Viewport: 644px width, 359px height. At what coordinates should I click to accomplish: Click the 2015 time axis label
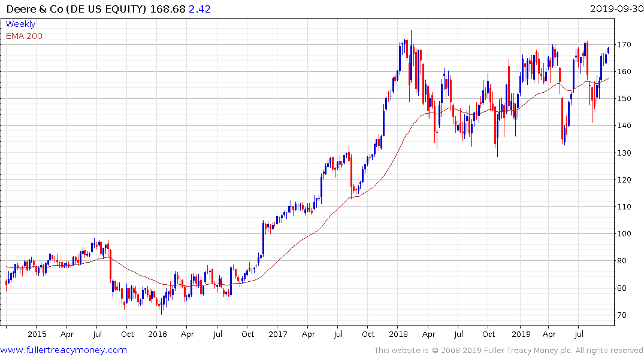(x=37, y=334)
